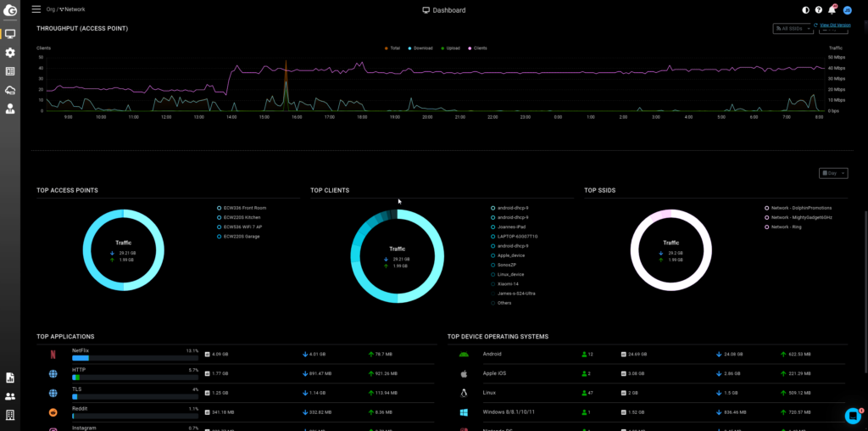868x431 pixels.
Task: Toggle the Clients series in chart legend
Action: [478, 48]
